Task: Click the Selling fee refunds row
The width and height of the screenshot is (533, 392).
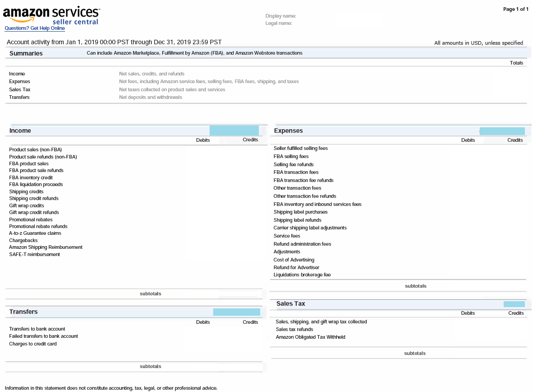Action: click(293, 164)
